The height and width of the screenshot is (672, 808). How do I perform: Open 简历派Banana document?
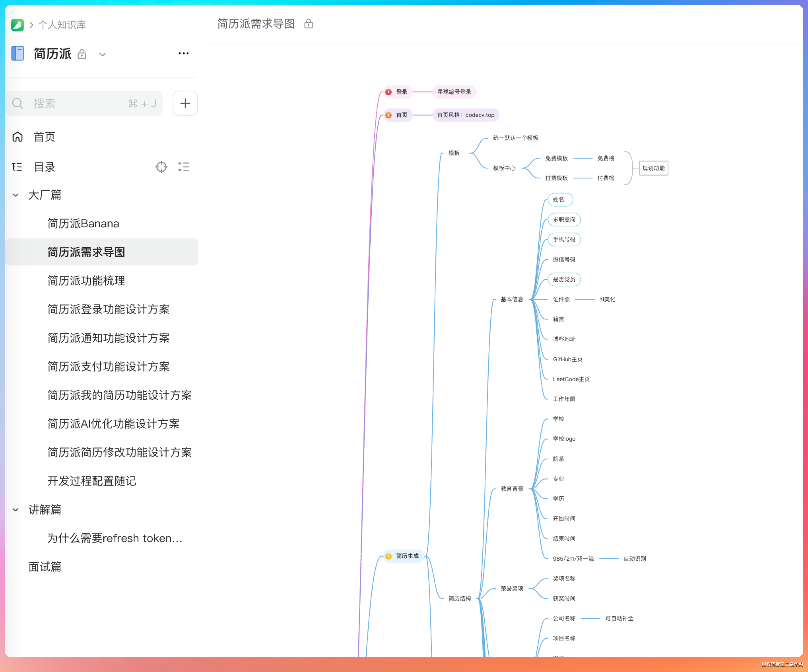pyautogui.click(x=83, y=223)
